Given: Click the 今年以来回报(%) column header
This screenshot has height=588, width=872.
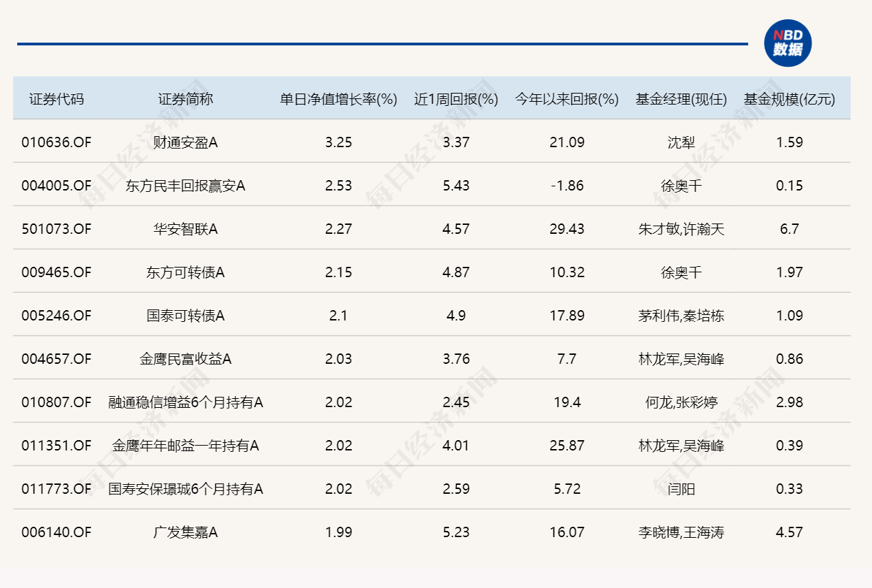Looking at the screenshot, I should (567, 99).
